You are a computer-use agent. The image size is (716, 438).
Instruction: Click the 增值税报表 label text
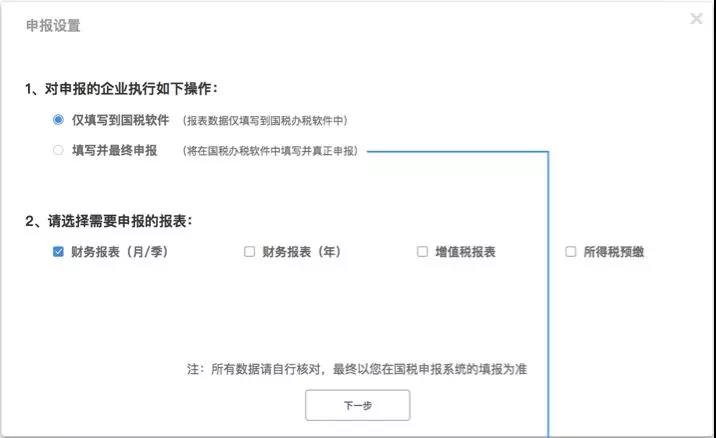[465, 252]
